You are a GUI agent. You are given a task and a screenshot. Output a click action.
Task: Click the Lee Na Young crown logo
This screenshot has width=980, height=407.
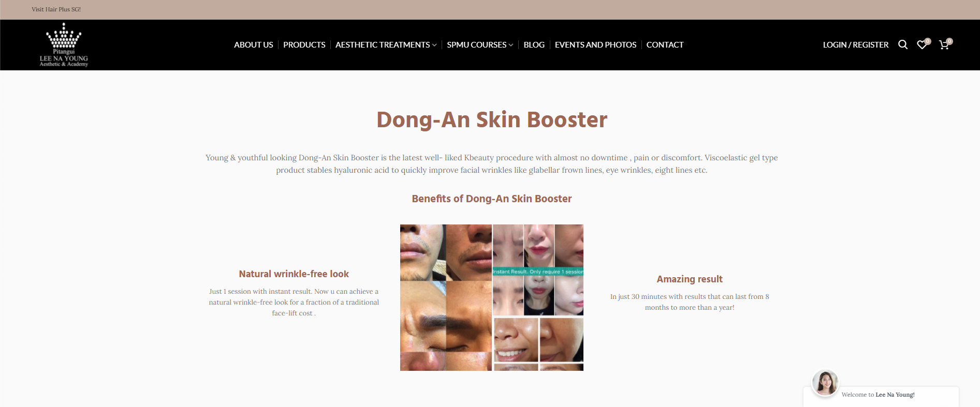pos(64,44)
